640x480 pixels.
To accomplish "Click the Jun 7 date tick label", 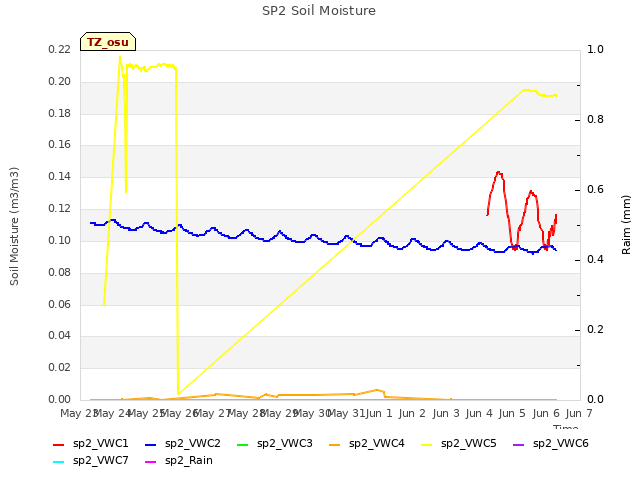I will tap(579, 413).
